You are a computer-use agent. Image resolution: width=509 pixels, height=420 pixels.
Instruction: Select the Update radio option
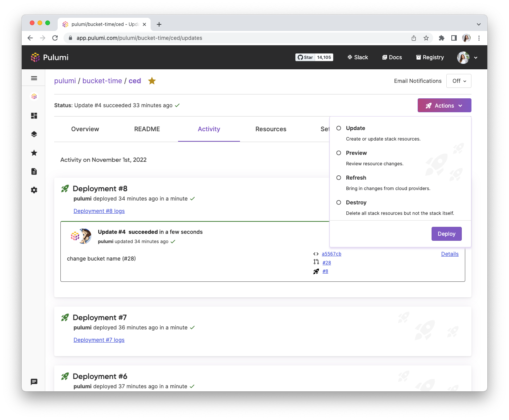point(339,128)
